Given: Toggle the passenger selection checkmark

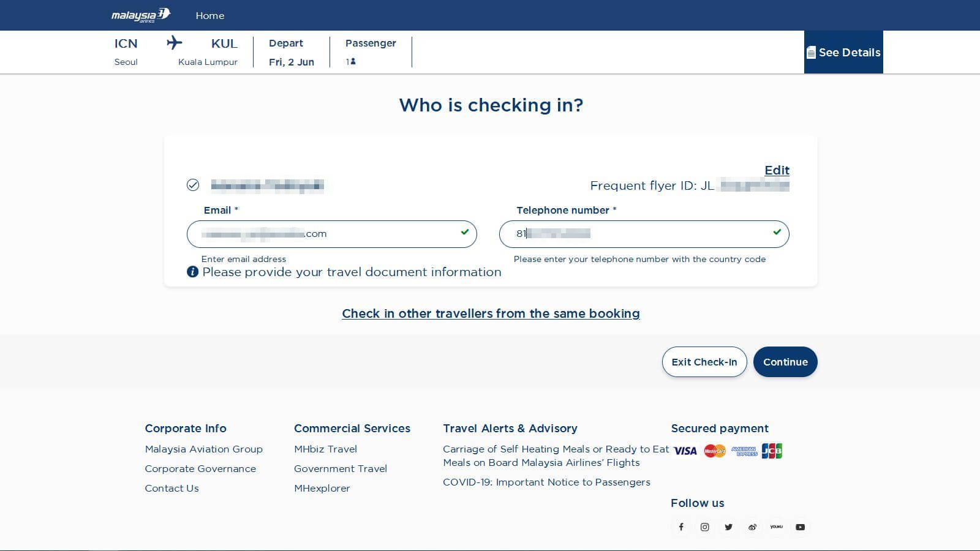Looking at the screenshot, I should tap(193, 185).
